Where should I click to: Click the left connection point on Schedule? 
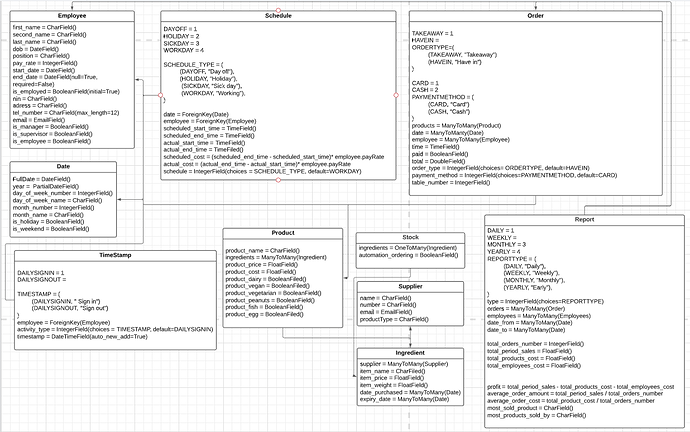click(161, 95)
